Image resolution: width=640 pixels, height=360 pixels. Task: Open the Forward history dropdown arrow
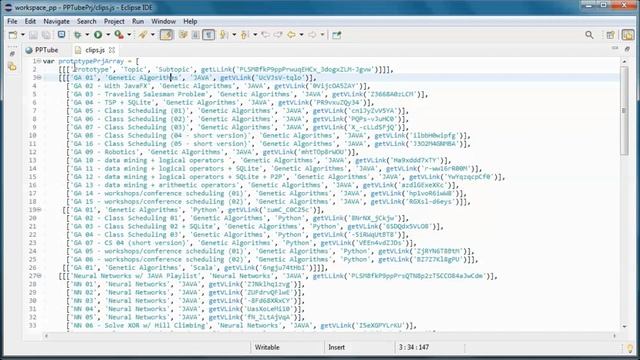point(322,35)
